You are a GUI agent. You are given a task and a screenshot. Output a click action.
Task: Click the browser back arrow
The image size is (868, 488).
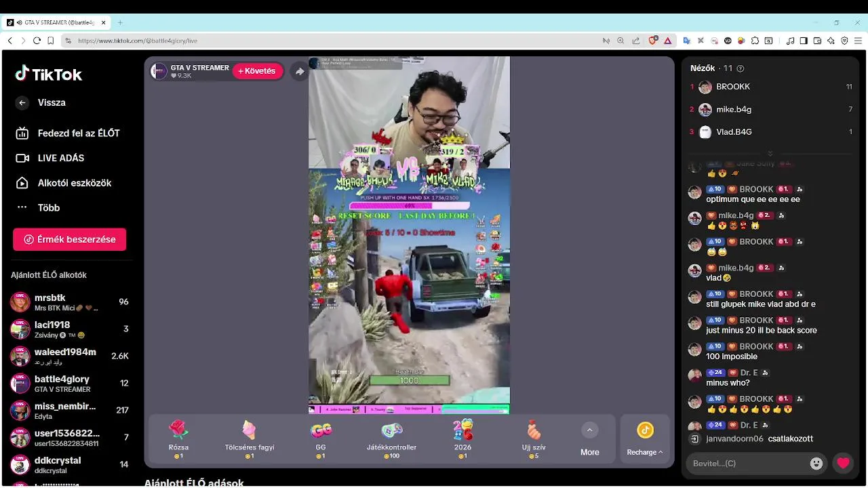tap(9, 41)
